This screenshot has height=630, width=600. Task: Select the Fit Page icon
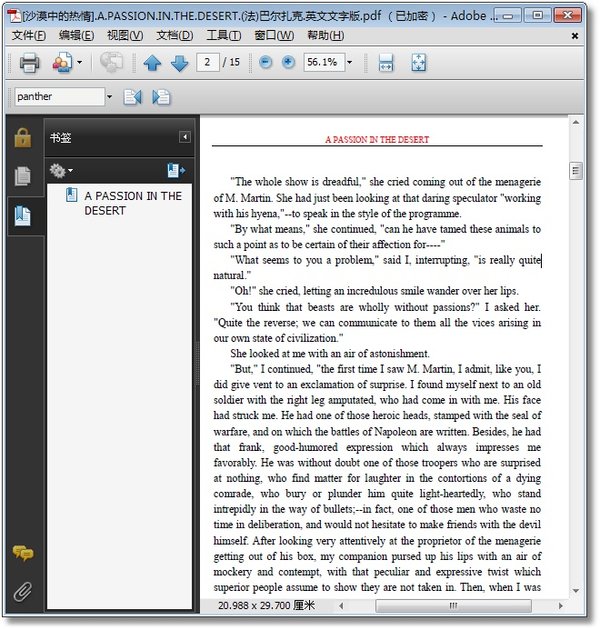tap(418, 63)
